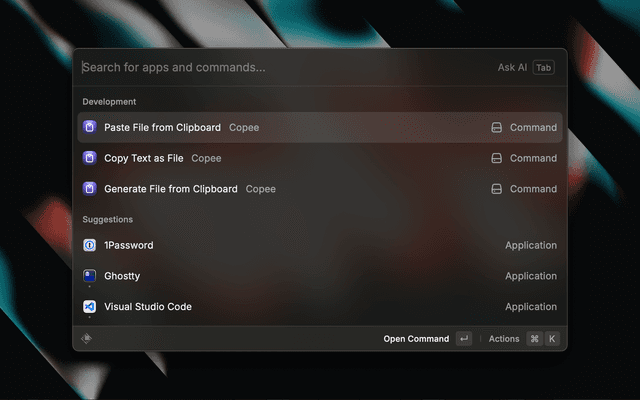Select the 1Password application row
Screen dimensions: 640x400
point(300,245)
